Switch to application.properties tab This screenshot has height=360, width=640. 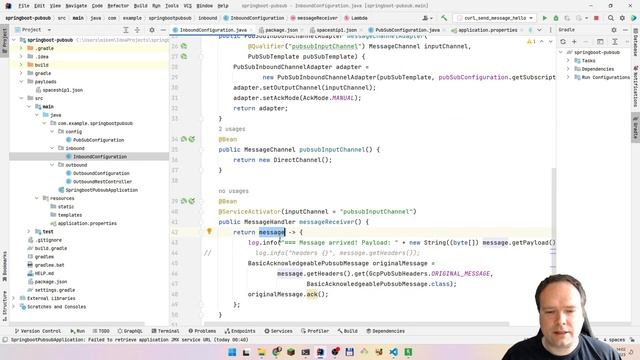click(487, 30)
